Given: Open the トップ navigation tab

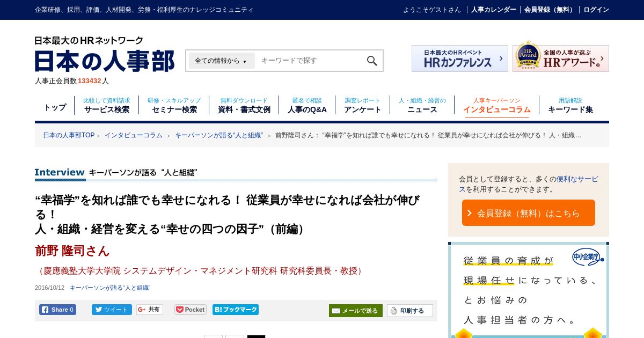Looking at the screenshot, I should (x=55, y=107).
